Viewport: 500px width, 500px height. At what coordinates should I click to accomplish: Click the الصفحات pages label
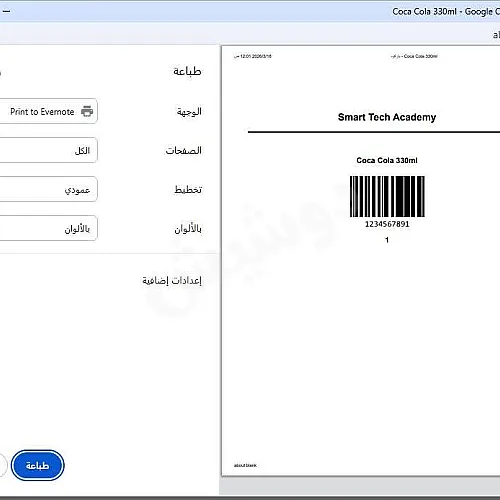184,150
